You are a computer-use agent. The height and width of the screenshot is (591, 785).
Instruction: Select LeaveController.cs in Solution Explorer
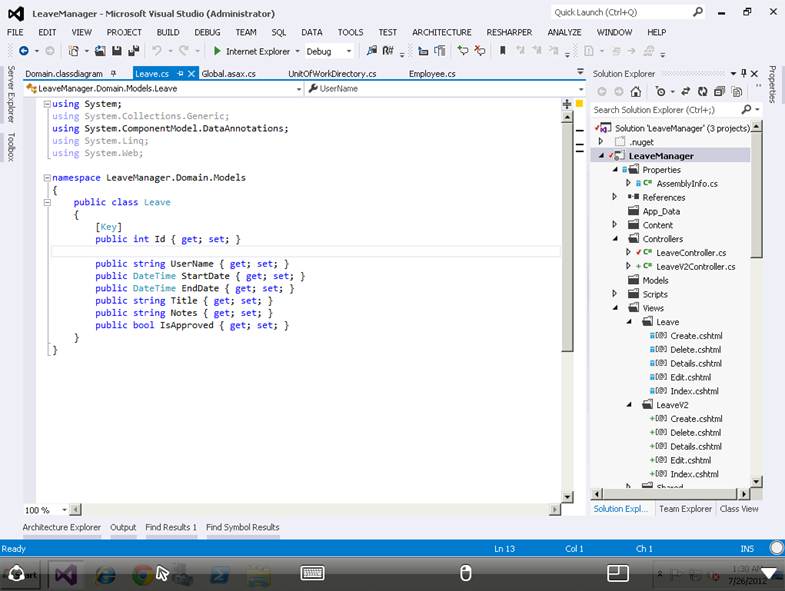point(691,253)
